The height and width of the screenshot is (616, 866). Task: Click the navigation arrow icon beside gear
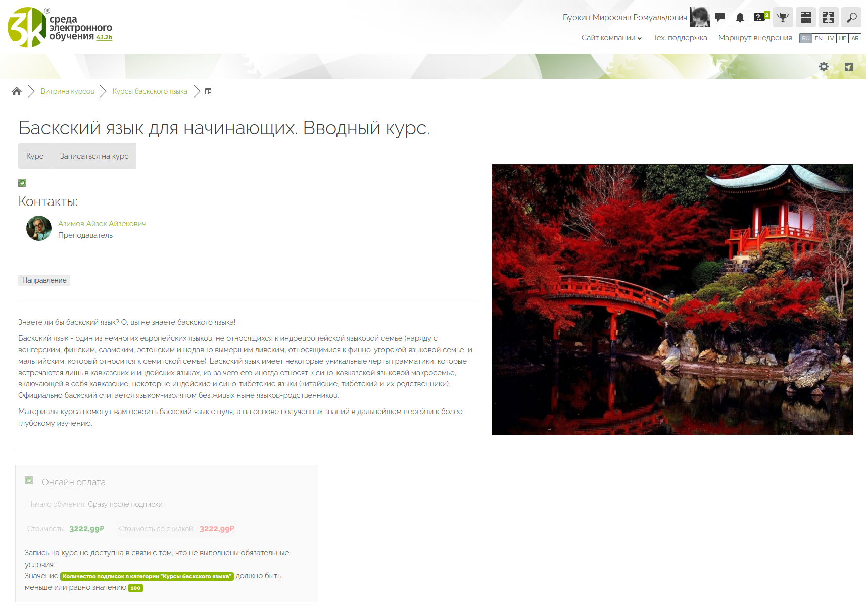[x=849, y=67]
